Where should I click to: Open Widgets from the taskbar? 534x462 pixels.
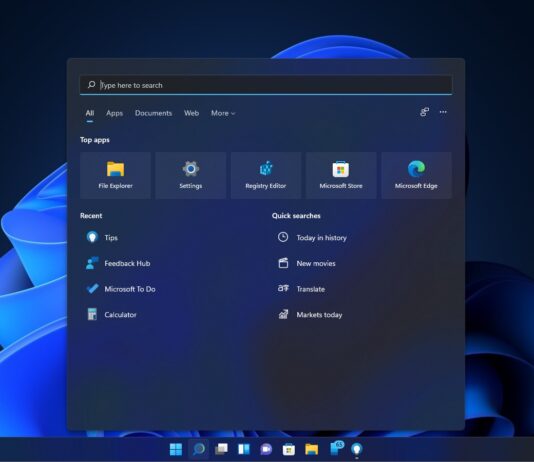tap(244, 449)
